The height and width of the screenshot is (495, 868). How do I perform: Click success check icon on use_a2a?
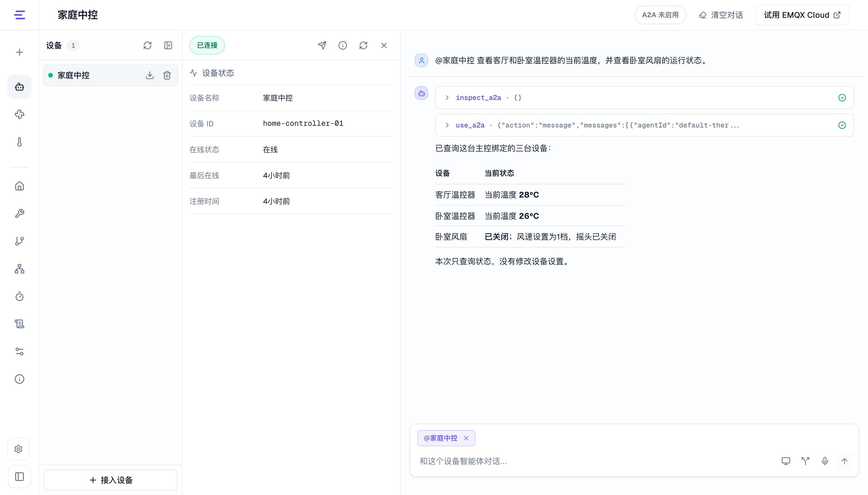tap(842, 125)
